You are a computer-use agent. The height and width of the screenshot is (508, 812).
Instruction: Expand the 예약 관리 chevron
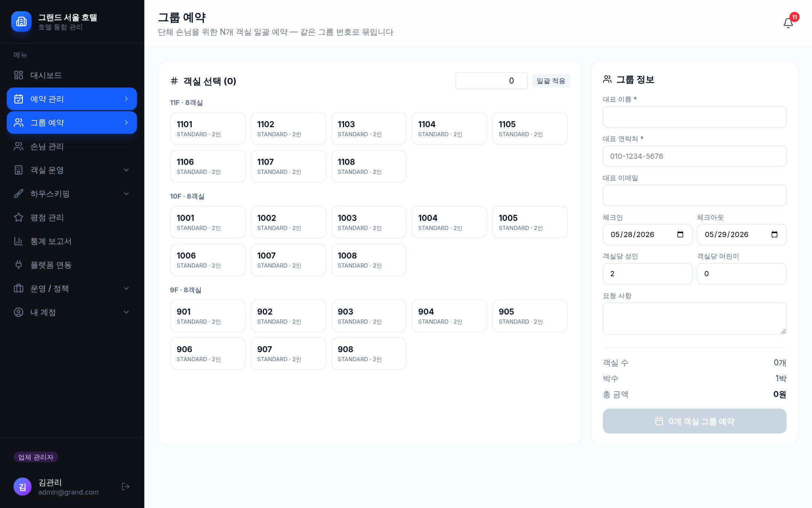click(x=126, y=99)
